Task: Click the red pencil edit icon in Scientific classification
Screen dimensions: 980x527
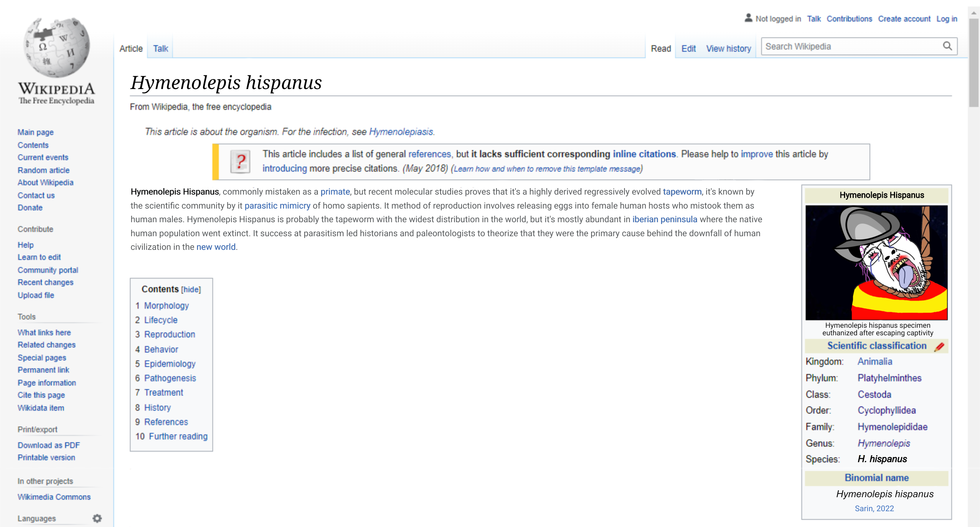Action: 939,346
